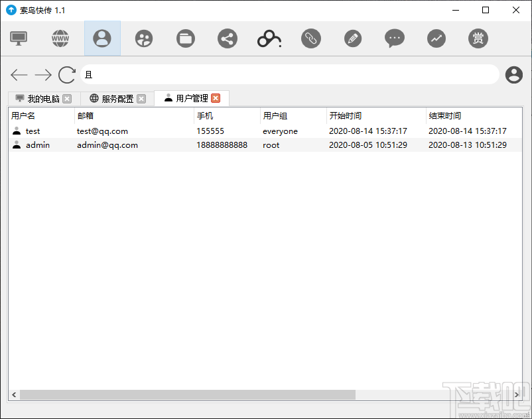This screenshot has height=419, width=532.
Task: Click the share icon in toolbar
Action: coord(228,38)
